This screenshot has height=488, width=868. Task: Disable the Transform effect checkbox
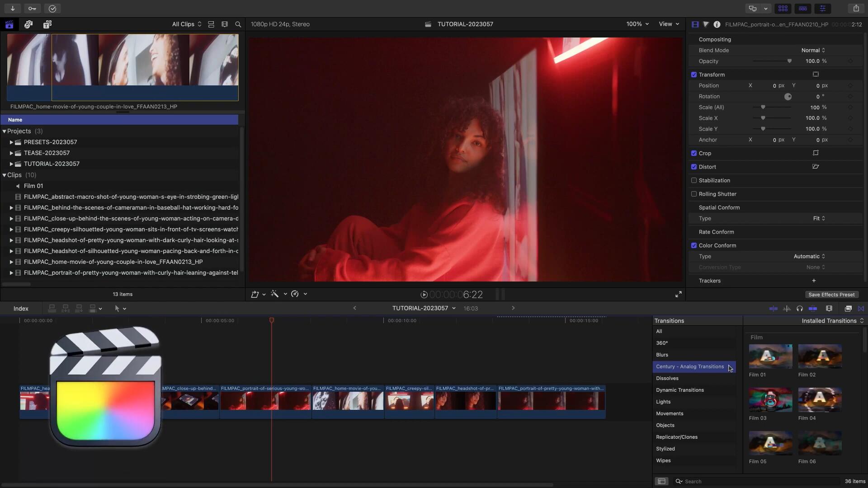694,75
